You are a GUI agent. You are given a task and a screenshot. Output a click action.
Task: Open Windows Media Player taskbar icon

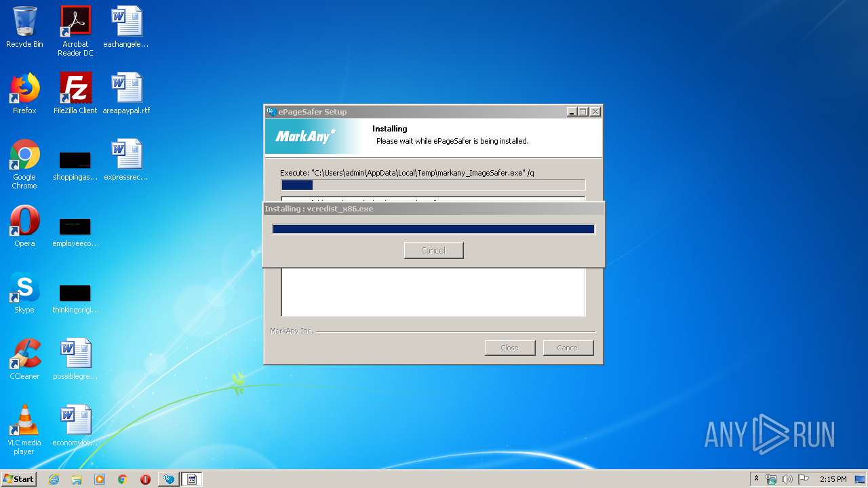100,479
